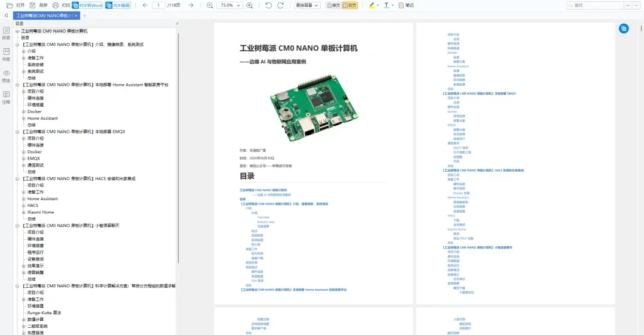Screen dimensions: 644x335
Task: Click the 另存 save-as icon
Action: pos(32,5)
